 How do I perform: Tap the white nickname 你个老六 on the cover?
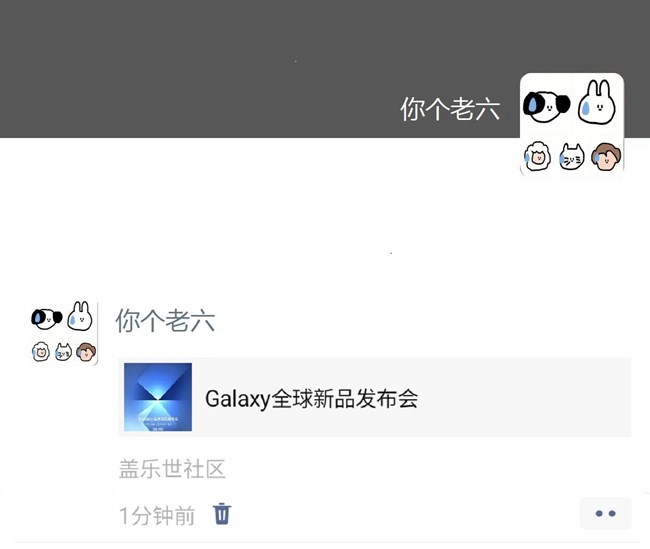[450, 109]
